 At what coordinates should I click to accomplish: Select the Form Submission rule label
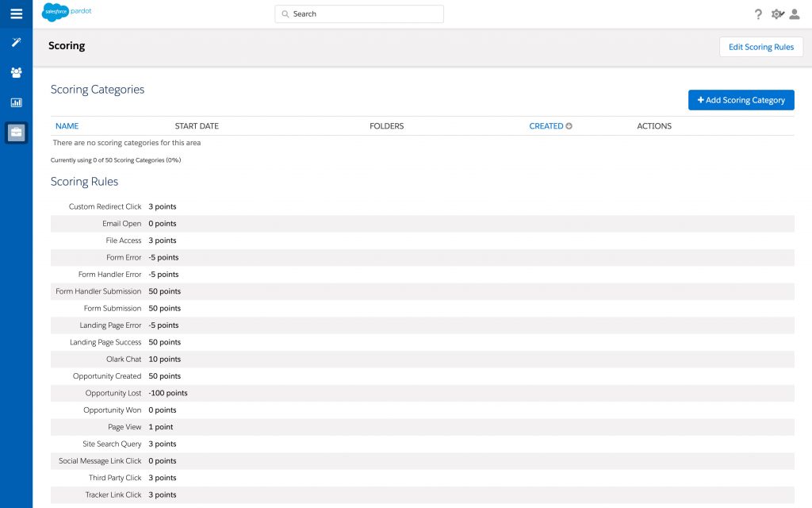point(113,309)
